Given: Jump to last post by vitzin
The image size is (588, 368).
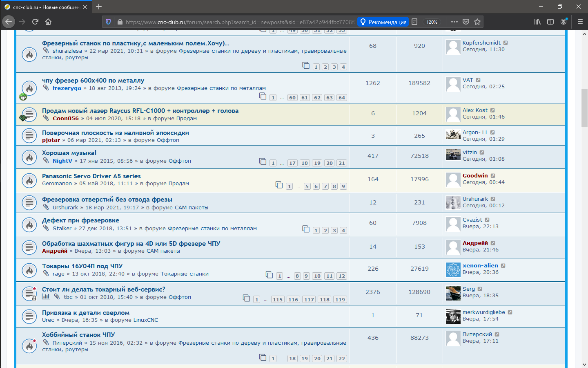Looking at the screenshot, I should pos(482,153).
